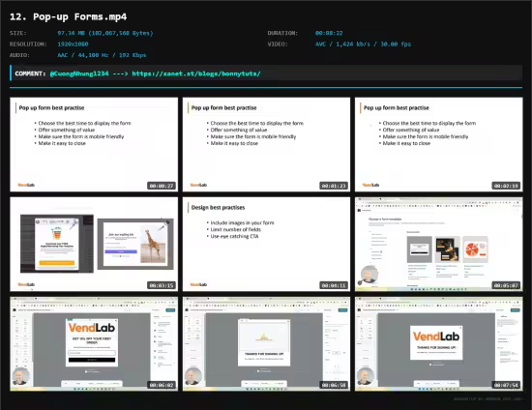The width and height of the screenshot is (532, 410).
Task: Open the VendLab form editor frame at 00:06:02
Action: point(94,344)
